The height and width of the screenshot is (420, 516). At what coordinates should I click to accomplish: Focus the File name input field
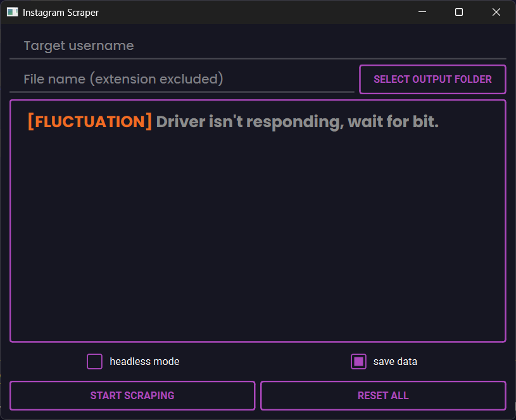point(180,79)
